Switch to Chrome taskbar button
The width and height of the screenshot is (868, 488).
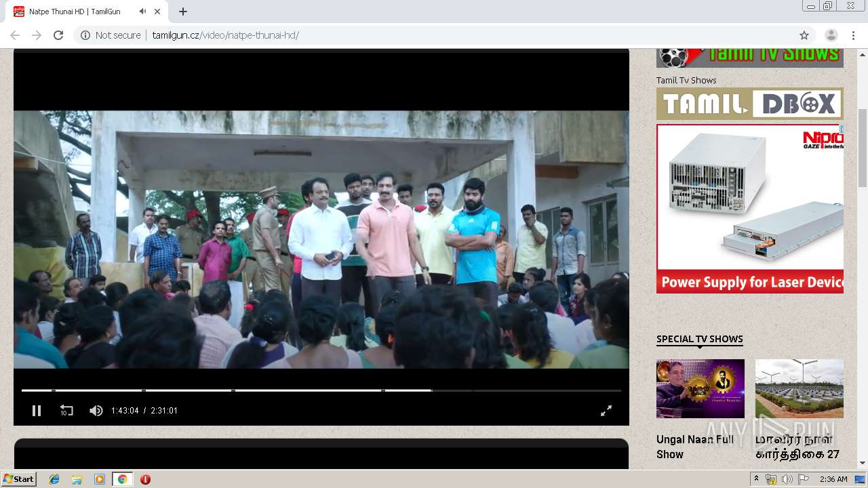(122, 479)
